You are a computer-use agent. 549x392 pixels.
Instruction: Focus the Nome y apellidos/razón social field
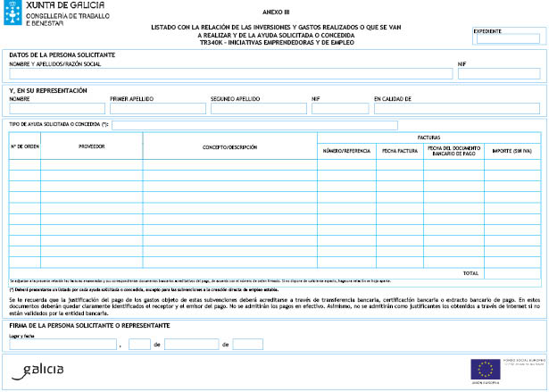(230, 74)
